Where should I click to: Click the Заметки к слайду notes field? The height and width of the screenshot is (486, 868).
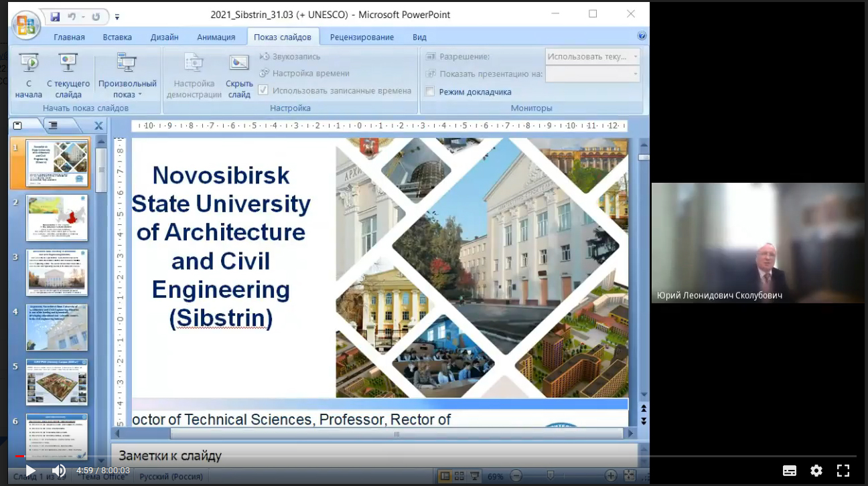click(x=374, y=456)
